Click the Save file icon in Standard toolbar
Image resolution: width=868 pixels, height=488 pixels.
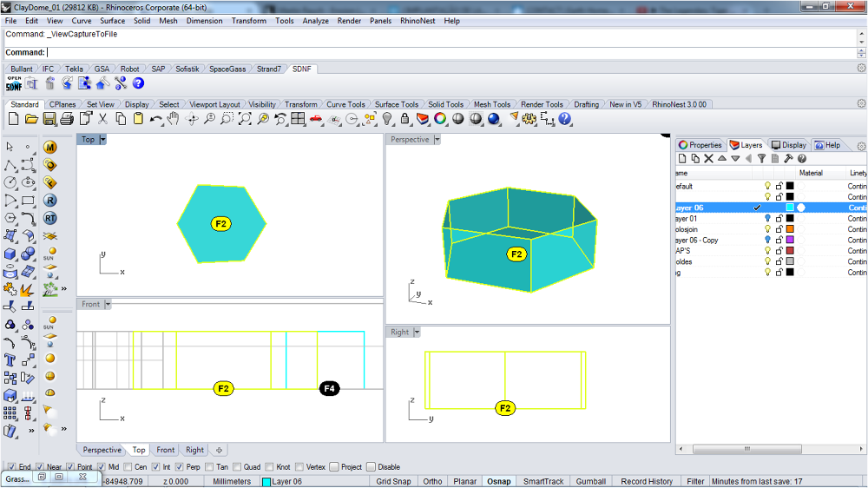49,119
